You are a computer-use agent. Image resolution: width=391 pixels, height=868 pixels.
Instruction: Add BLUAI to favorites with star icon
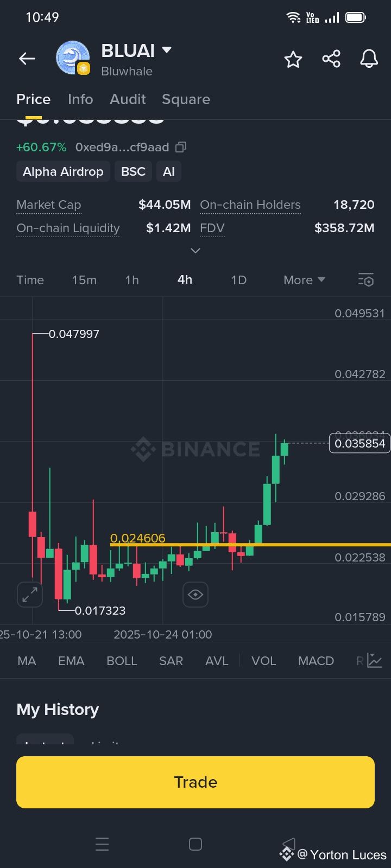pos(293,59)
